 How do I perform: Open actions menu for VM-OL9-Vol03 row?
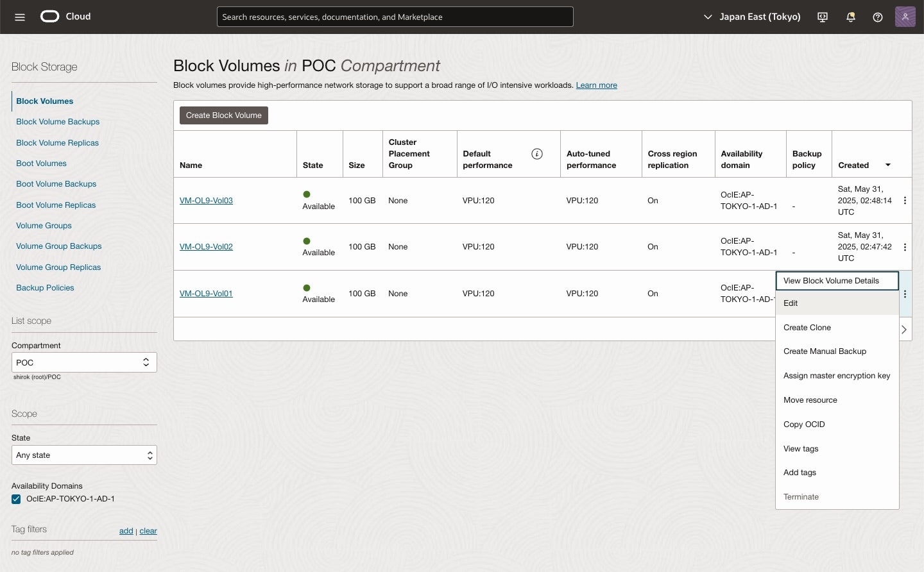905,201
